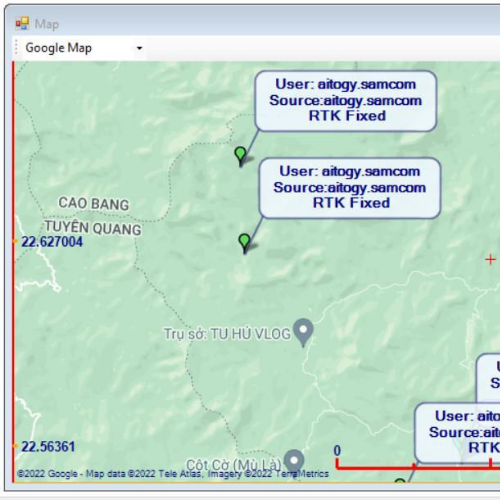
Task: Click the latitude label 22.56361
Action: 48,447
